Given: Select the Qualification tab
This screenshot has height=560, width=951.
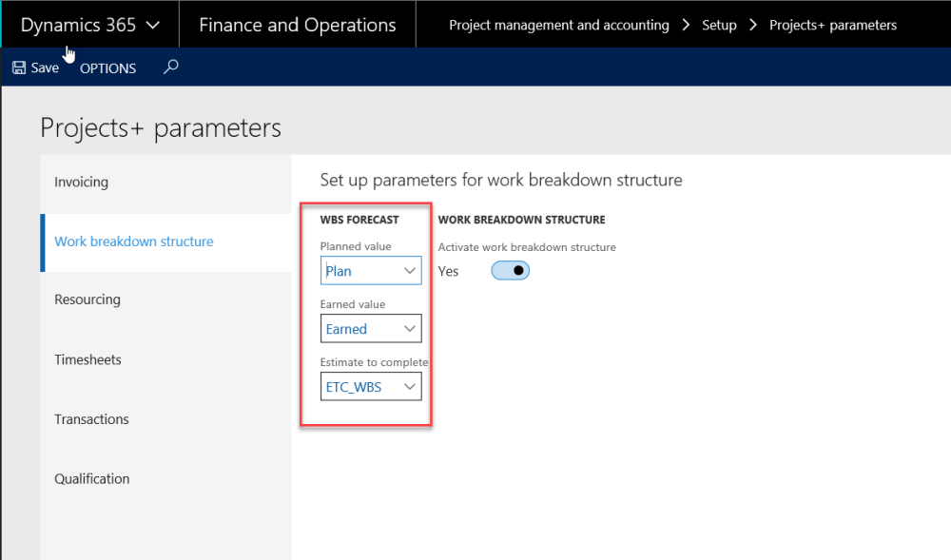Looking at the screenshot, I should [92, 478].
